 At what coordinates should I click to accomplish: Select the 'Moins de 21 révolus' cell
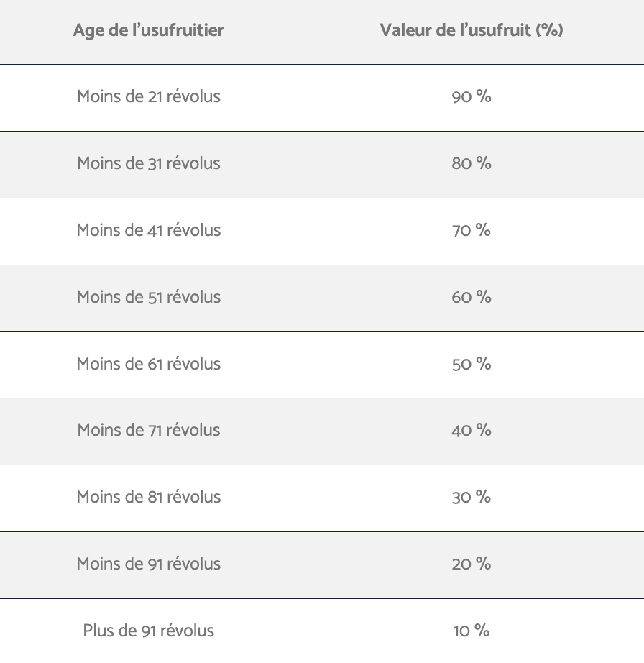click(x=148, y=97)
